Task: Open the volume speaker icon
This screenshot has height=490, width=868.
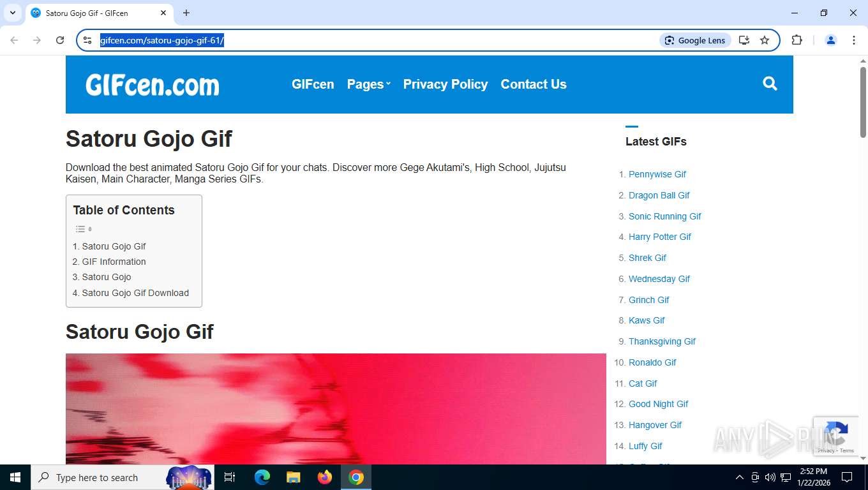Action: 770,477
